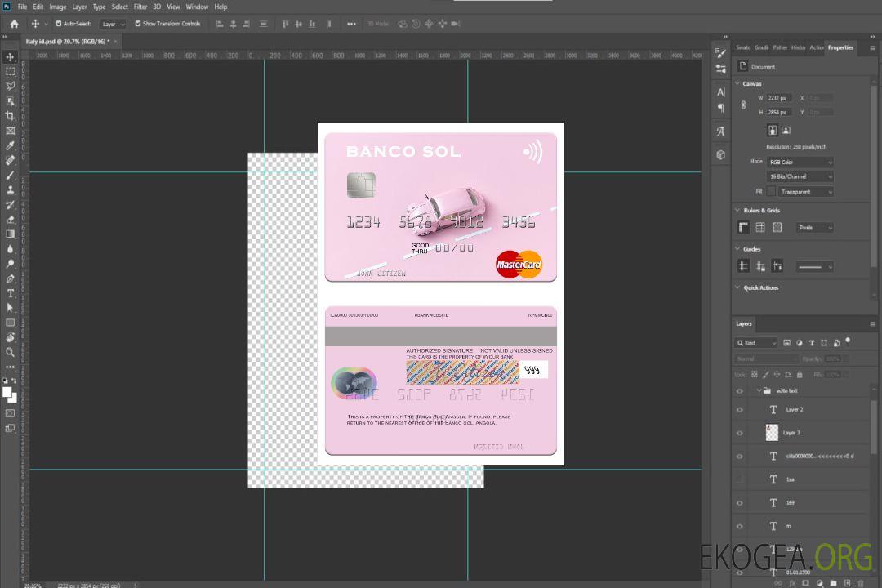Click the canvas width input field
This screenshot has width=882, height=588.
click(779, 98)
